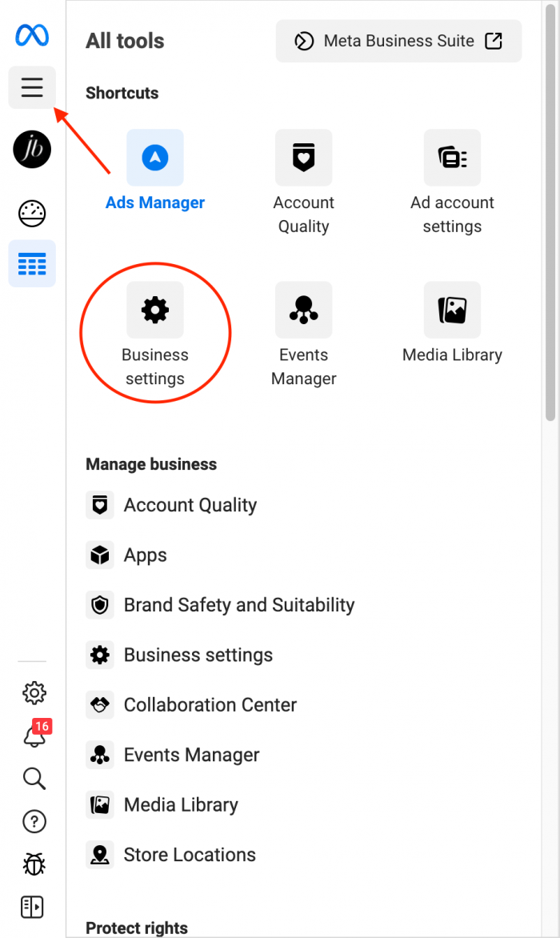Open Store Locations

click(171, 855)
